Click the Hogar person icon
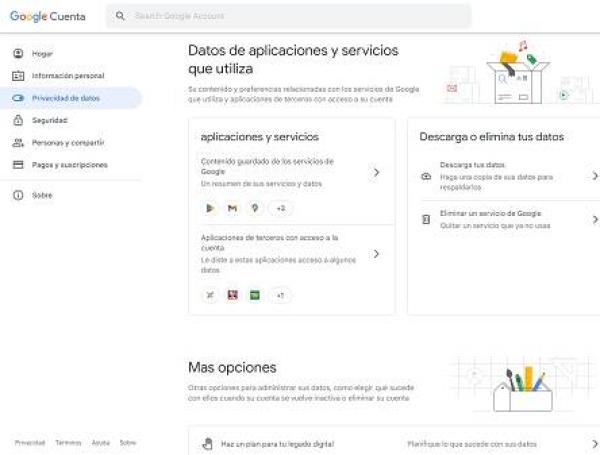 coord(18,54)
